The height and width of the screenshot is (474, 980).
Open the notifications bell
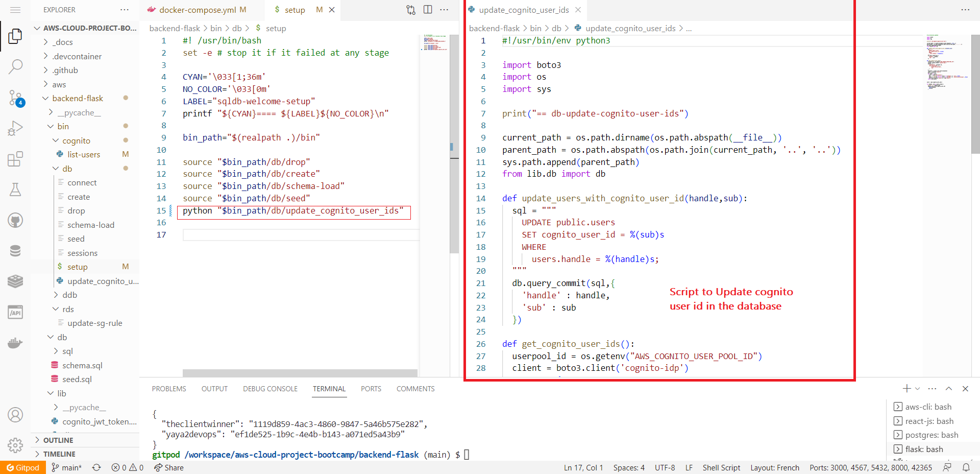tap(966, 467)
